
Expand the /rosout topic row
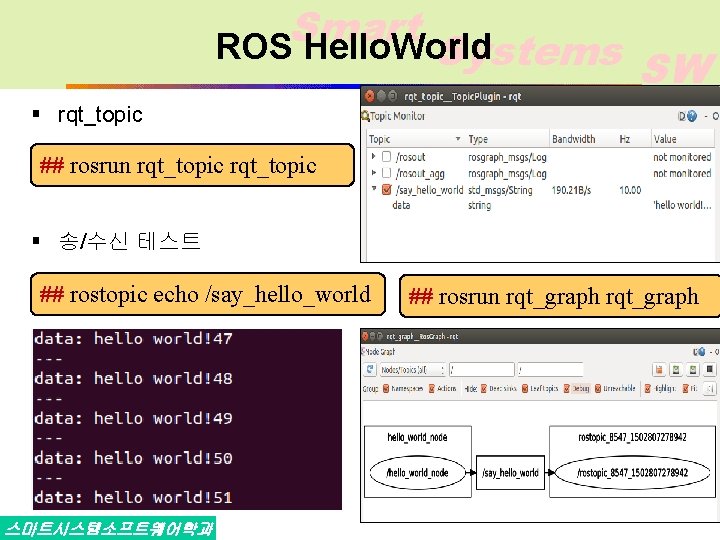tap(374, 157)
